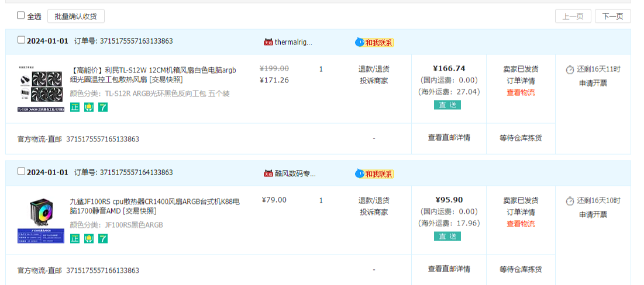Screen dimensions: 644x285
Task: Click 投诉商家 for the 利民 fan order
Action: click(x=374, y=81)
